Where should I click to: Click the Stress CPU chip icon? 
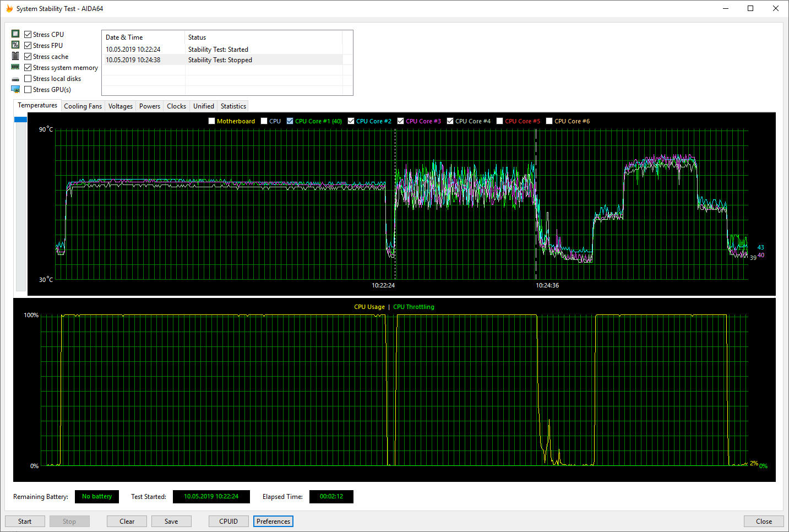coord(15,34)
